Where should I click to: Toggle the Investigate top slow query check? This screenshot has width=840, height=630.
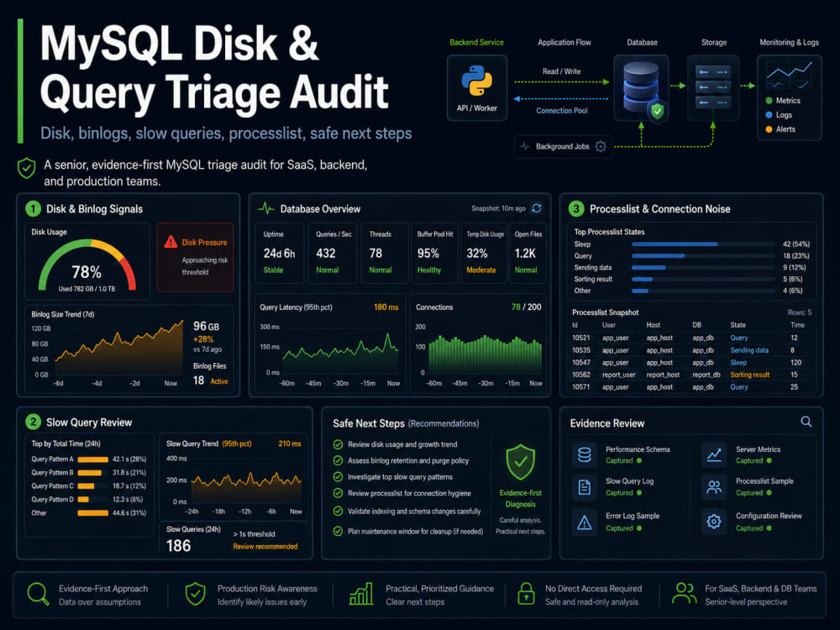[x=338, y=476]
